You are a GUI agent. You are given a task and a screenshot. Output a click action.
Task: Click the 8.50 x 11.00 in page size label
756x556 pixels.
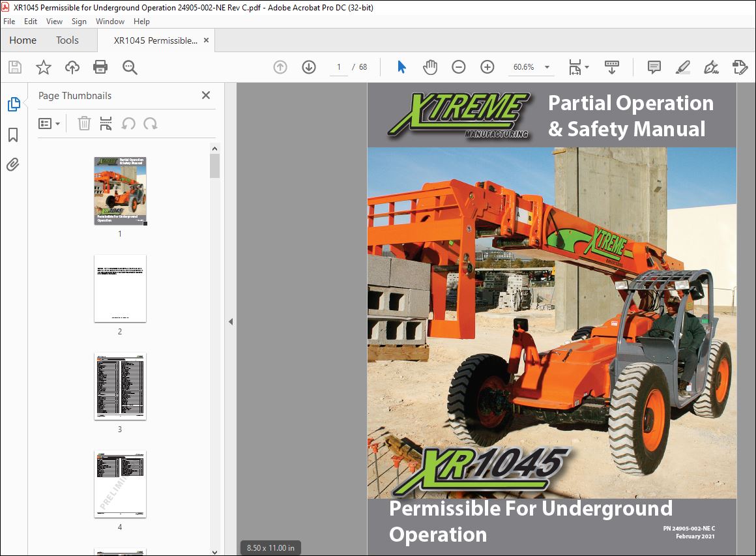point(270,548)
